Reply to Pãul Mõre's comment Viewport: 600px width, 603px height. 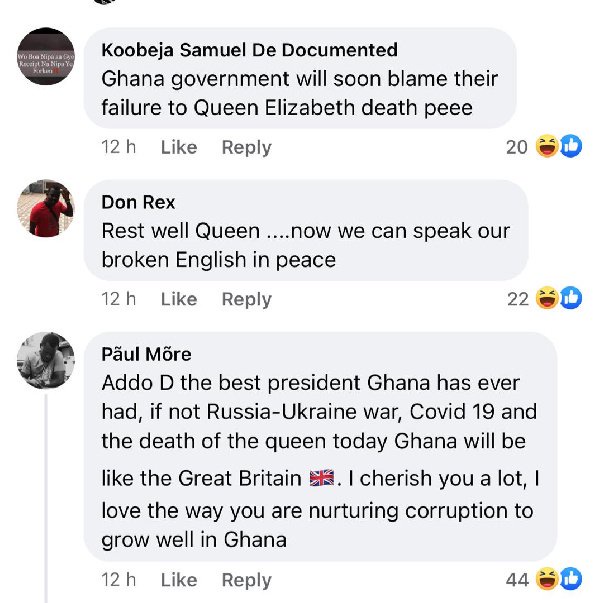(x=246, y=580)
